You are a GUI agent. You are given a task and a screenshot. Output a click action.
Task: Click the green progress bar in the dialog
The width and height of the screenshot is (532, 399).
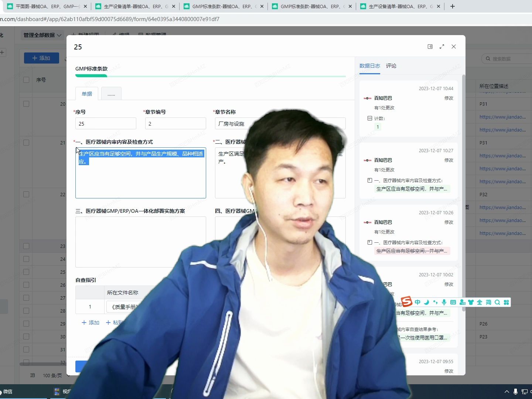pos(91,75)
